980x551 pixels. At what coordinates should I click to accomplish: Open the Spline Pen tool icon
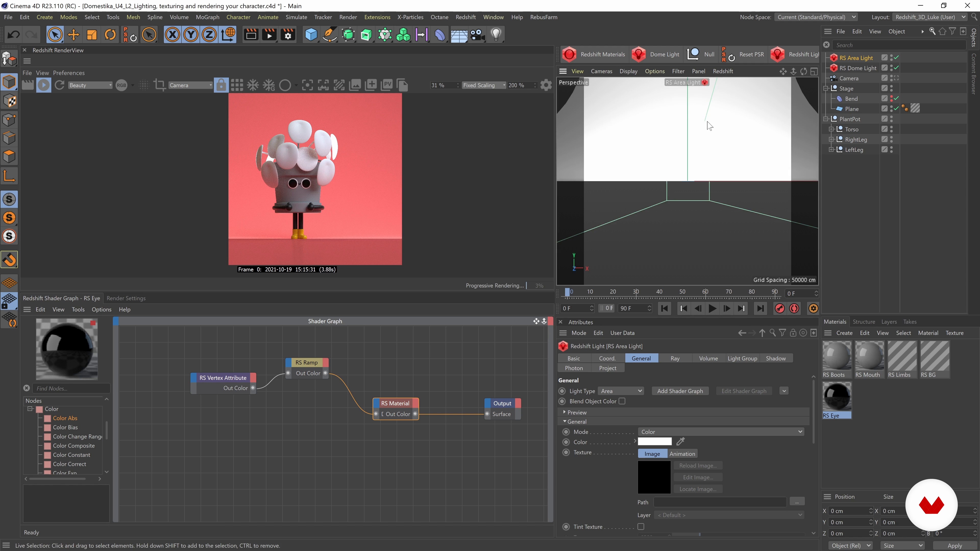329,35
